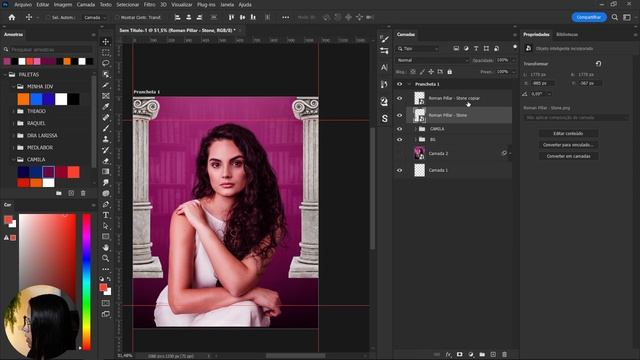The width and height of the screenshot is (640, 360).
Task: Click the foreground color square in the toolbox
Action: [103, 287]
